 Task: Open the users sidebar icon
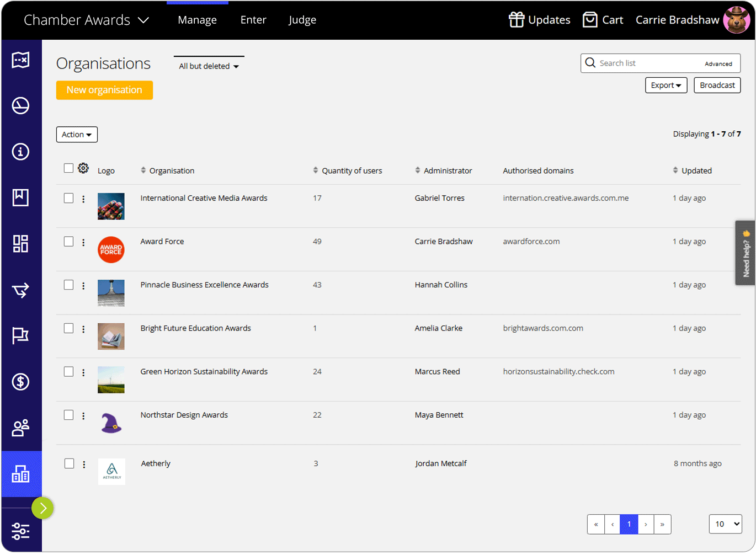(x=21, y=428)
